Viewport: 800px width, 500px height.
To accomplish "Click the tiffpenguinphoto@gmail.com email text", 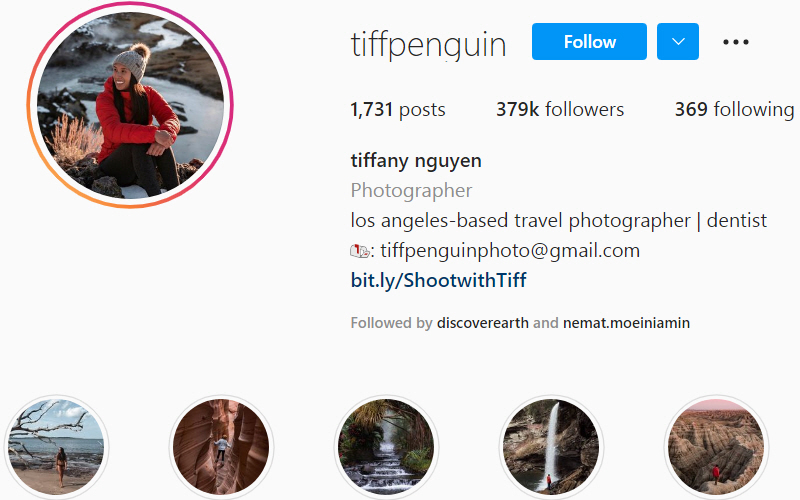I will (x=510, y=251).
